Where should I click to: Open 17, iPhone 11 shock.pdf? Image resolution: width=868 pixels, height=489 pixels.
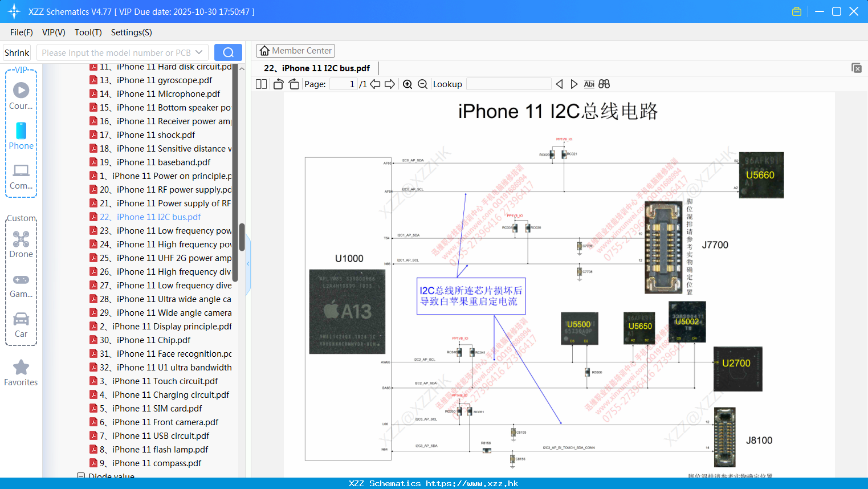click(142, 135)
